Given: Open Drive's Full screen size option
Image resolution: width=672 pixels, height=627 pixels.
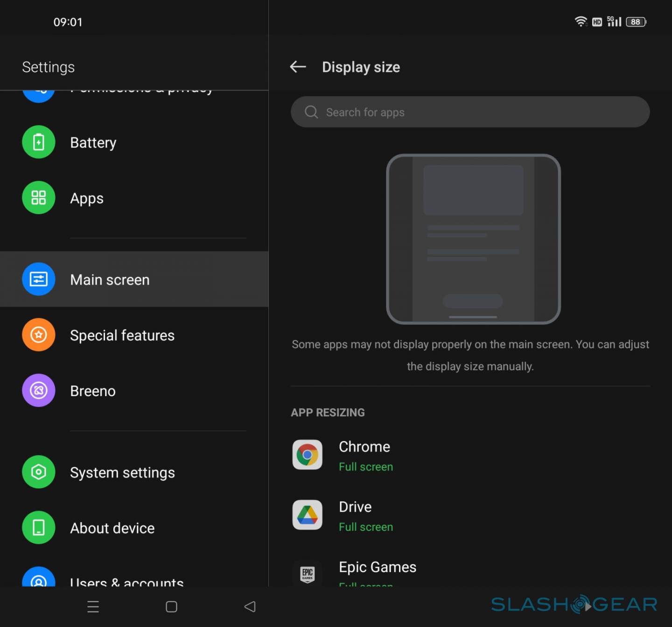Looking at the screenshot, I should pyautogui.click(x=366, y=527).
